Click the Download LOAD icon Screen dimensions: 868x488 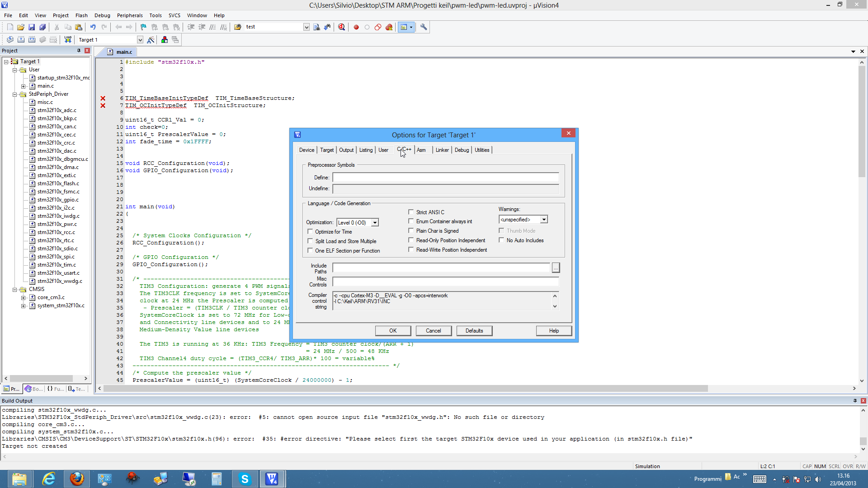(68, 40)
